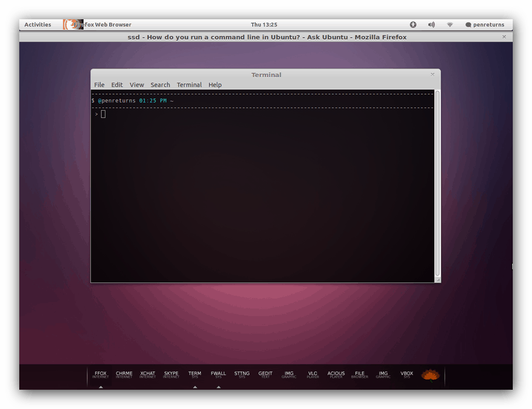Image resolution: width=532 pixels, height=409 pixels.
Task: Open the Wi-Fi network indicator
Action: coord(450,25)
